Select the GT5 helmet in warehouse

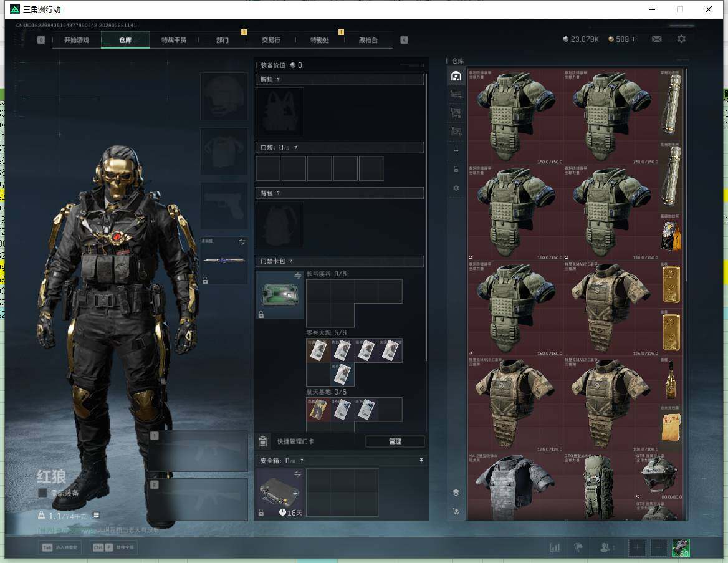point(659,476)
